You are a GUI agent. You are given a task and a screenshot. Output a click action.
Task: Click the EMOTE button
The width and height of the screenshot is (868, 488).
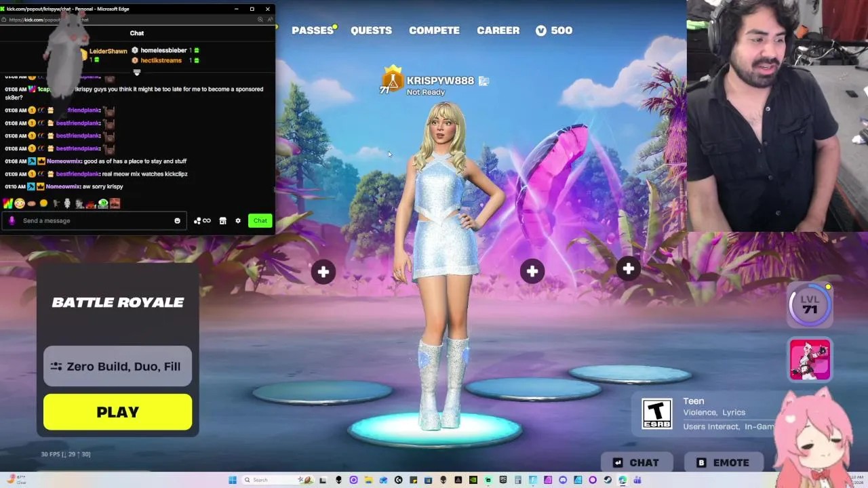pyautogui.click(x=722, y=462)
